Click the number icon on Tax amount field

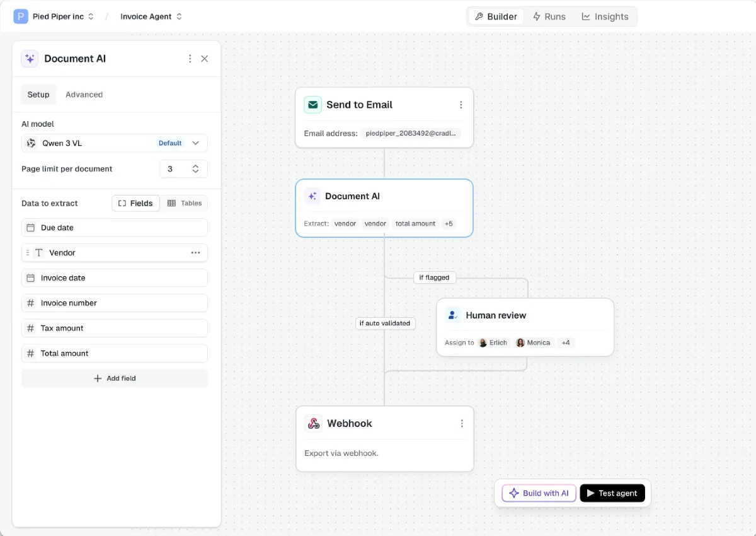click(30, 329)
